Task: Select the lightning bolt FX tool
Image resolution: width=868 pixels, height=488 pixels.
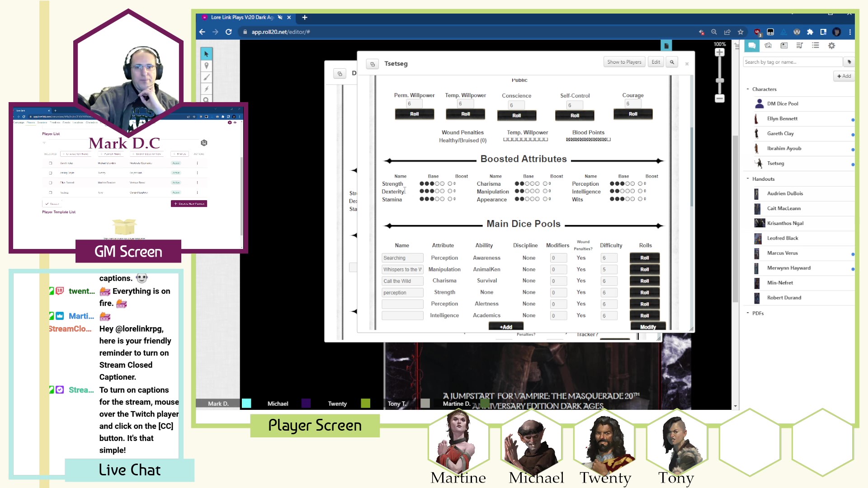Action: (x=206, y=89)
